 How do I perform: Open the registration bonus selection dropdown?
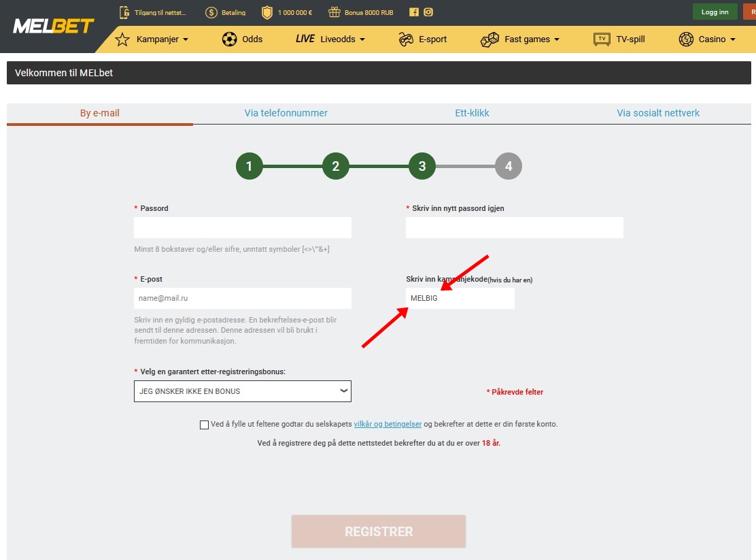tap(243, 391)
